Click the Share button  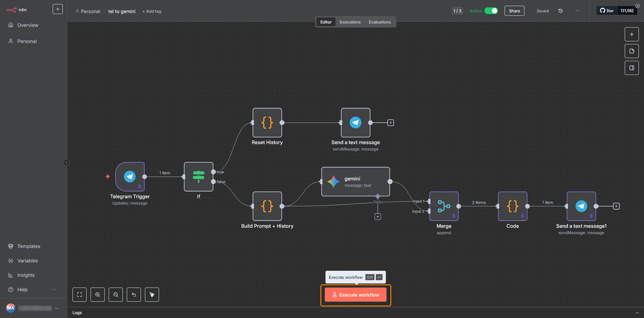coord(514,11)
